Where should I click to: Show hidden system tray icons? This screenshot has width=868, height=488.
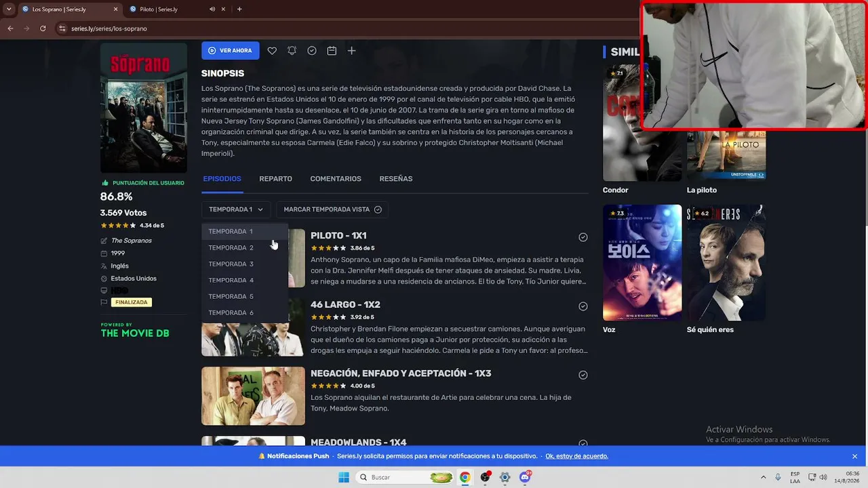pyautogui.click(x=763, y=477)
